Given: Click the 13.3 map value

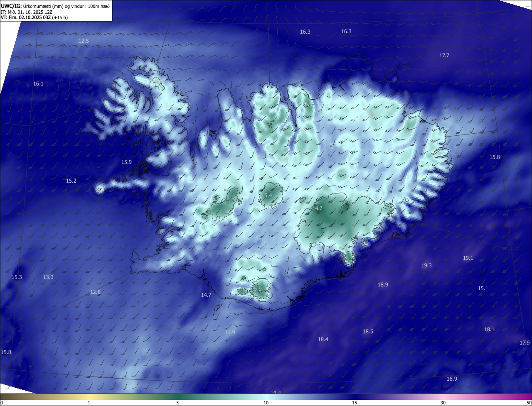Looking at the screenshot, I should pyautogui.click(x=48, y=277).
